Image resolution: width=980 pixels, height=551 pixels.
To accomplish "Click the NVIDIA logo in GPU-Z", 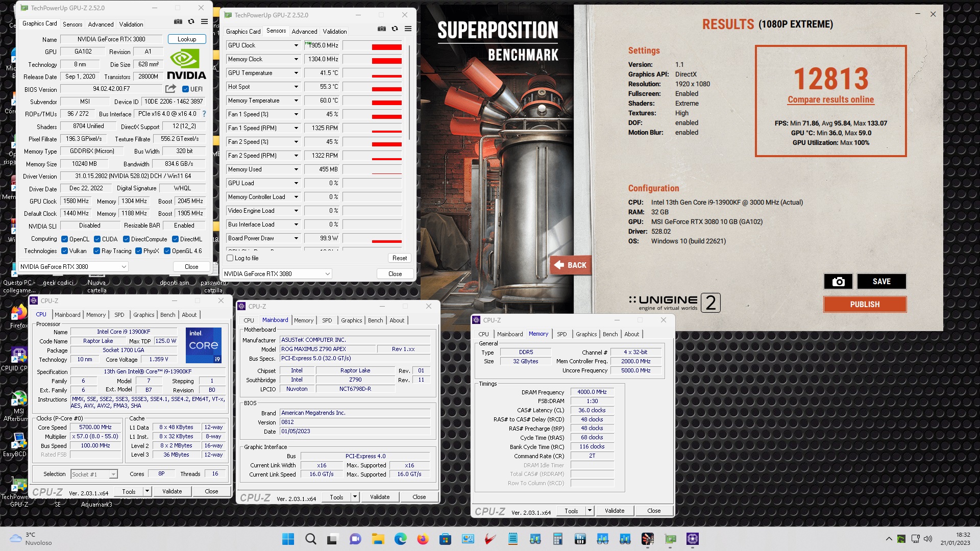I will pos(186,64).
